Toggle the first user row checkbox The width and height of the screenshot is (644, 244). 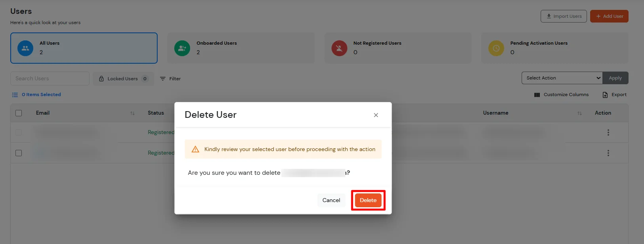tap(19, 132)
